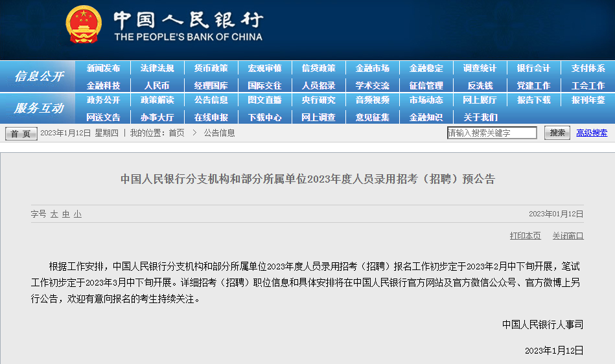Click 公告信息 in breadcrumb path
Image resolution: width=615 pixels, height=364 pixels.
[x=219, y=133]
